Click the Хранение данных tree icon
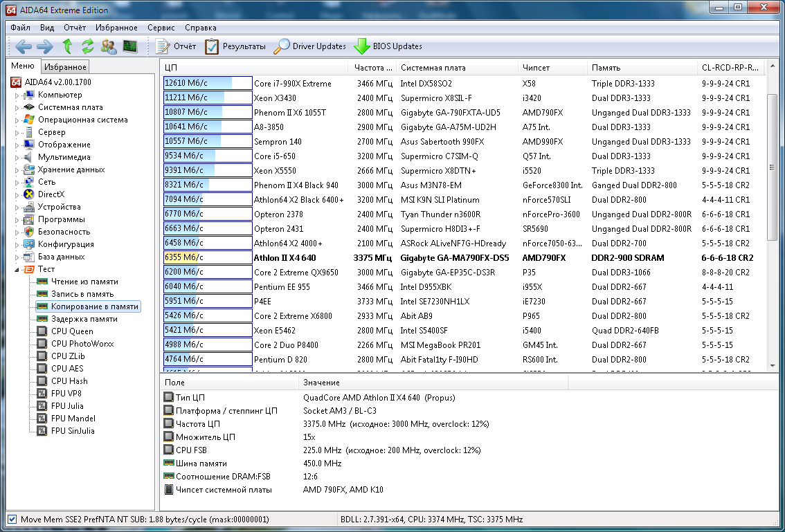785x532 pixels. [x=29, y=169]
